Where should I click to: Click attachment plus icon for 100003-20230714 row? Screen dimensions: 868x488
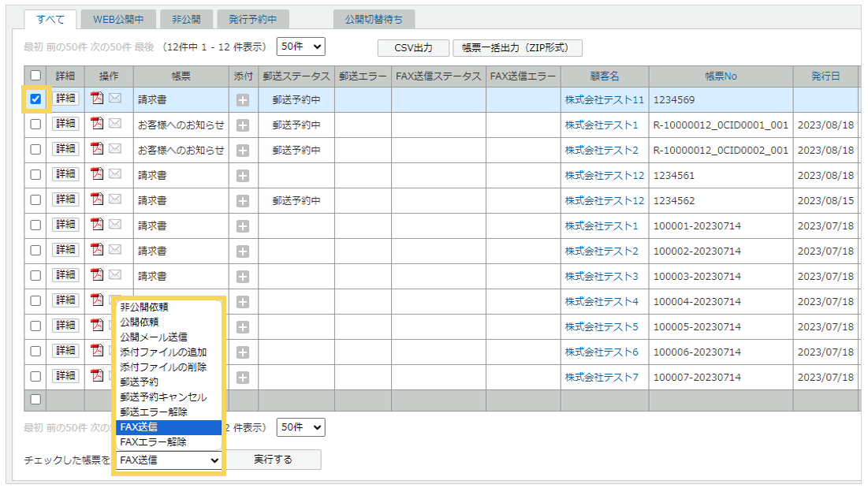pyautogui.click(x=243, y=277)
